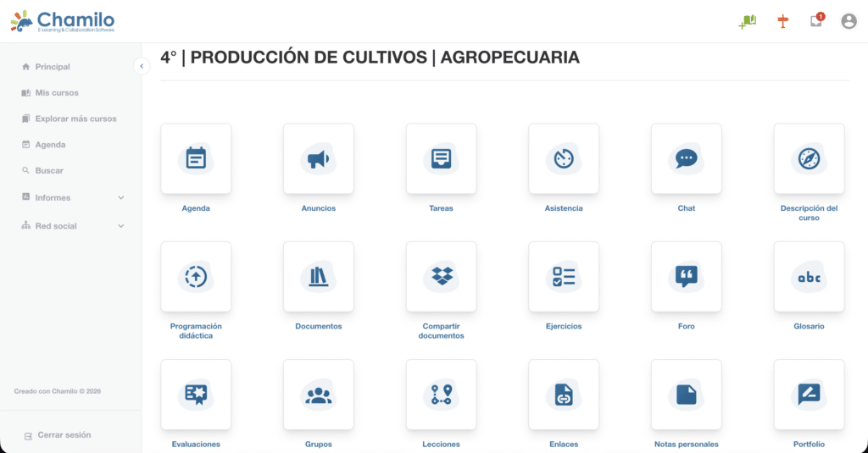
Task: Open the Programación didáctica tool
Action: coord(196,277)
